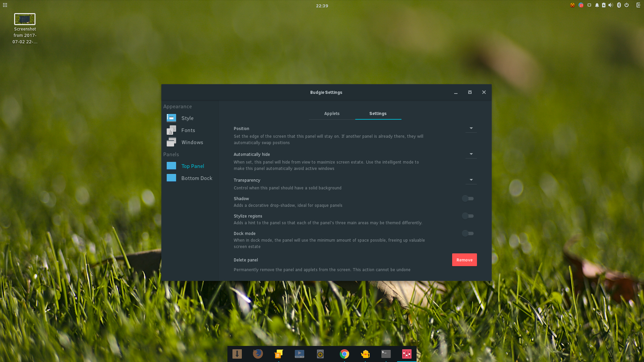Launch Firefox from the dock

click(258, 354)
